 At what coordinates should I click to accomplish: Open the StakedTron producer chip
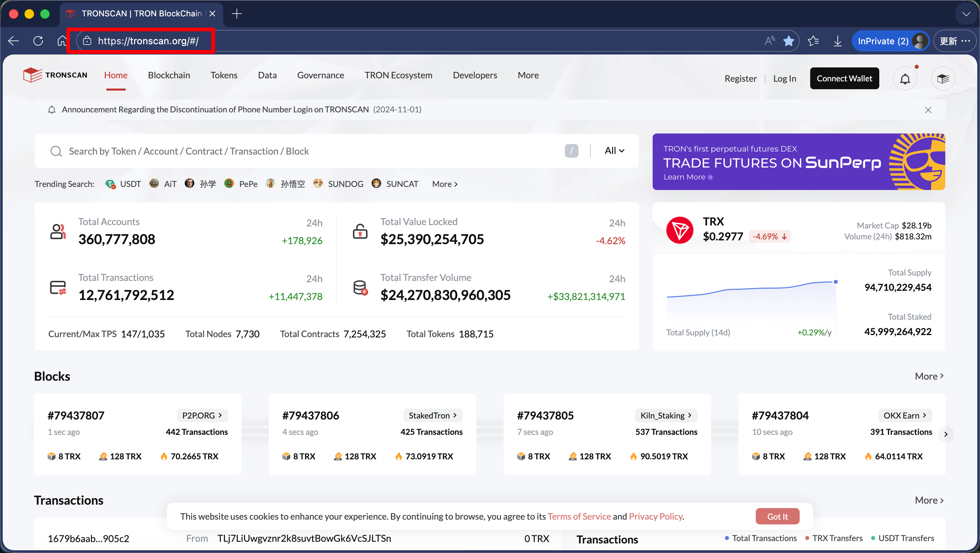pos(432,416)
